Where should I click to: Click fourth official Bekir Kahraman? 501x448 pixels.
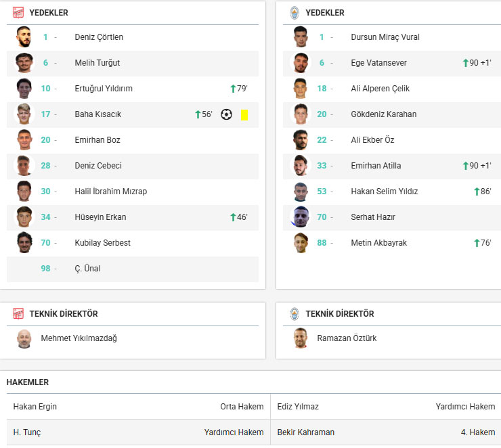coord(306,432)
